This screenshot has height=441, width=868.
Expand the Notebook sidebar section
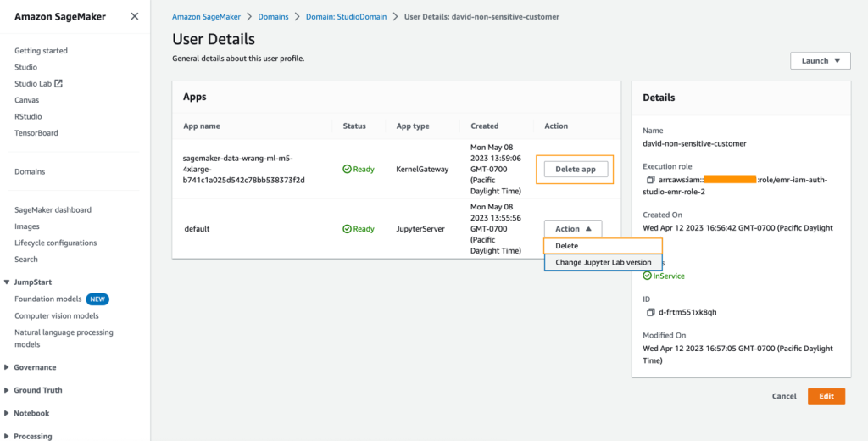[x=7, y=413]
